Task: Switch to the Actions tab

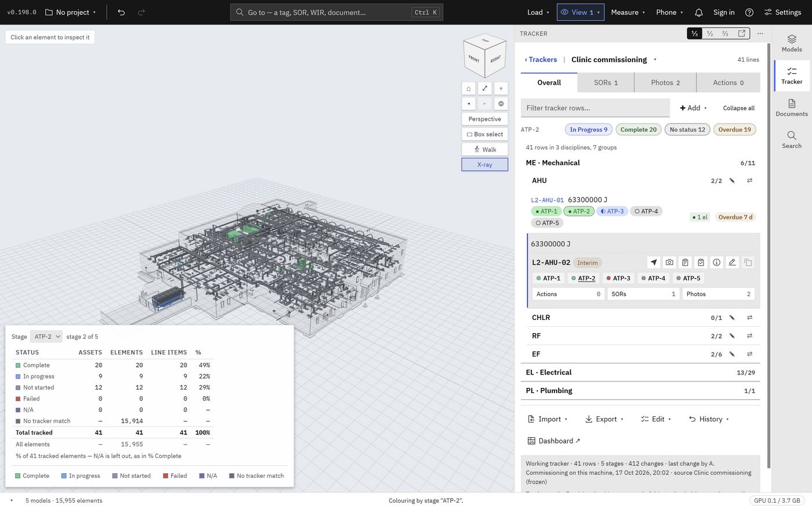Action: click(728, 82)
